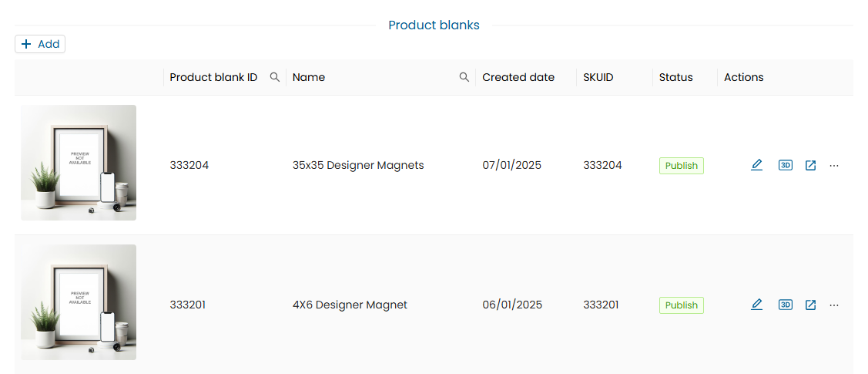Image resolution: width=868 pixels, height=374 pixels.
Task: Expand more options for 35x35 Designer Magnets row
Action: [834, 165]
